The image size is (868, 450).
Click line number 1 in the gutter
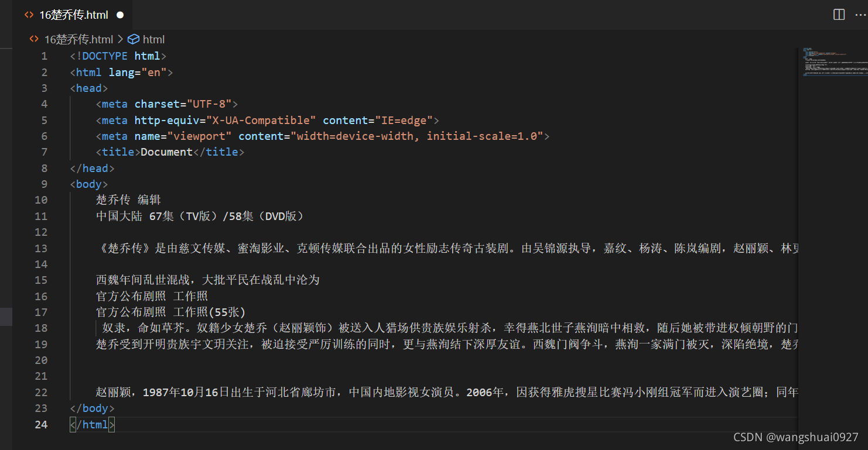[x=44, y=56]
